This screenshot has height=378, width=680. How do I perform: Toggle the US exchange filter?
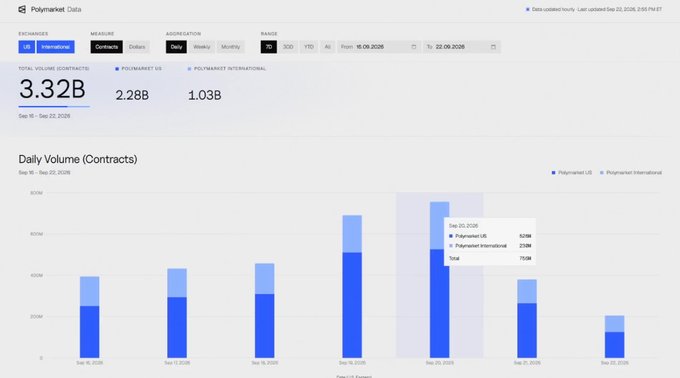tap(26, 47)
